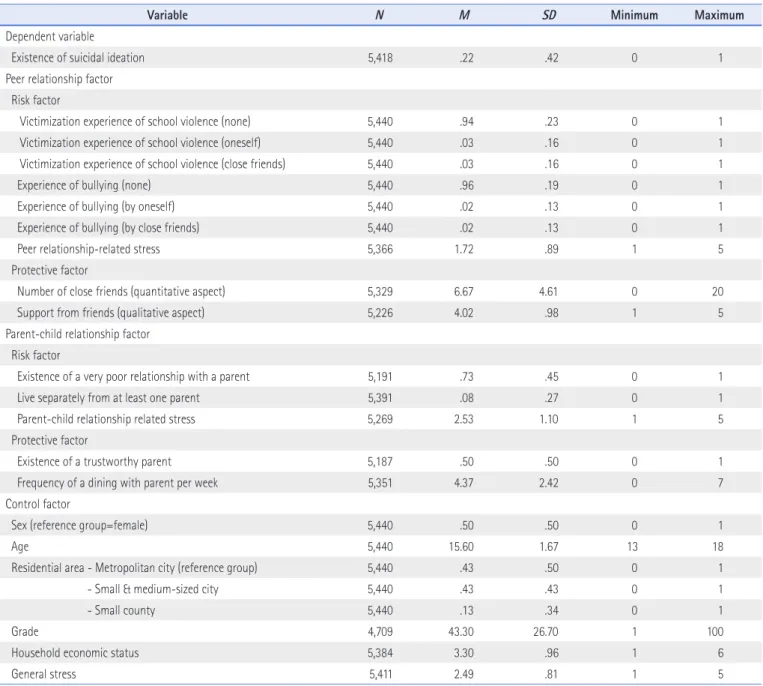
Task: Click the maximum value 20
Action: tap(718, 291)
